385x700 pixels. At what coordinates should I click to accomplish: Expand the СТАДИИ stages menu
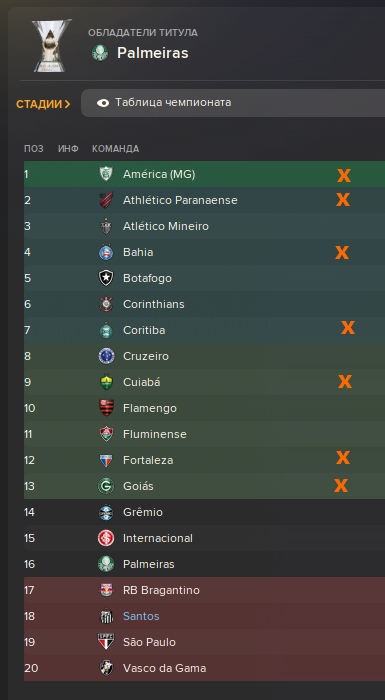[43, 104]
